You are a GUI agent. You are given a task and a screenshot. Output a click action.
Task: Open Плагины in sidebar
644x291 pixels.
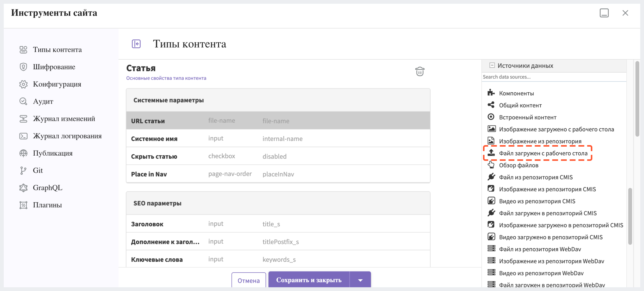pos(47,205)
